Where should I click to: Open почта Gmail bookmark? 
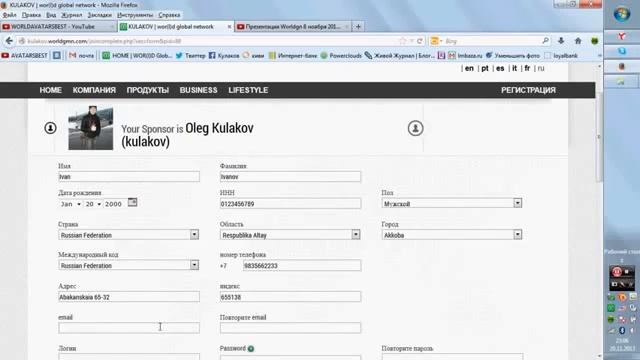click(82, 56)
